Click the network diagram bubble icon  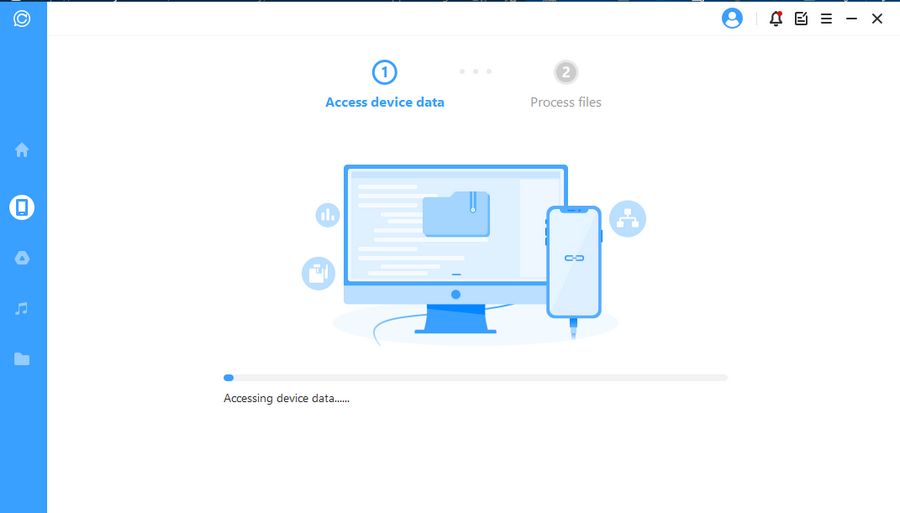628,219
